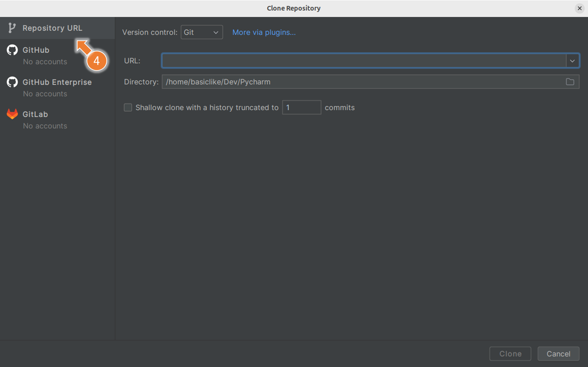
Task: Switch to the GitLab section
Action: pyautogui.click(x=57, y=120)
